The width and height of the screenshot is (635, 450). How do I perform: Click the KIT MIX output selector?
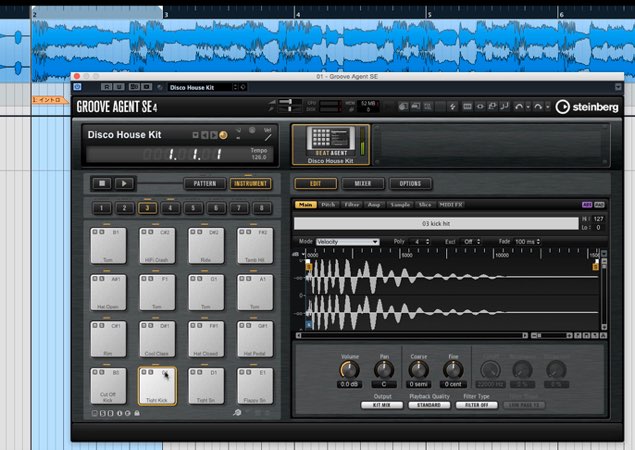[381, 405]
